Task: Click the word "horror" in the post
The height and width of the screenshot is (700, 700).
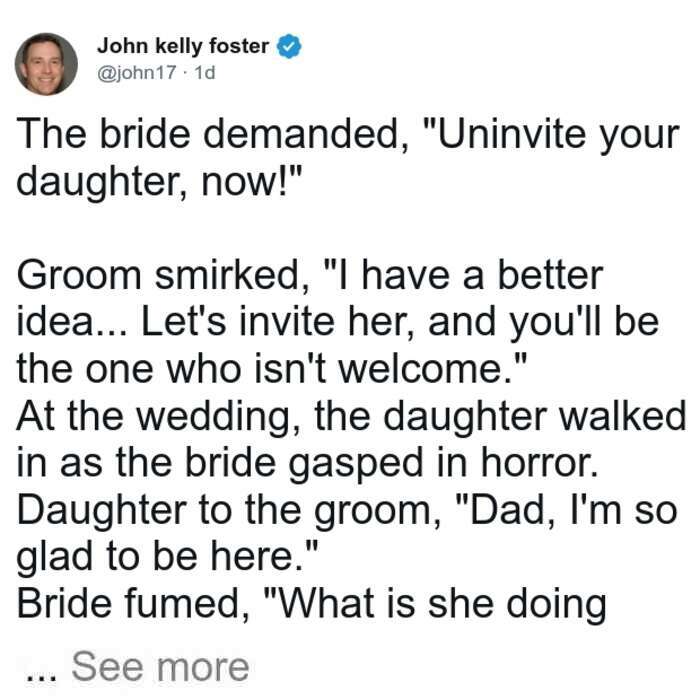Action: click(539, 462)
